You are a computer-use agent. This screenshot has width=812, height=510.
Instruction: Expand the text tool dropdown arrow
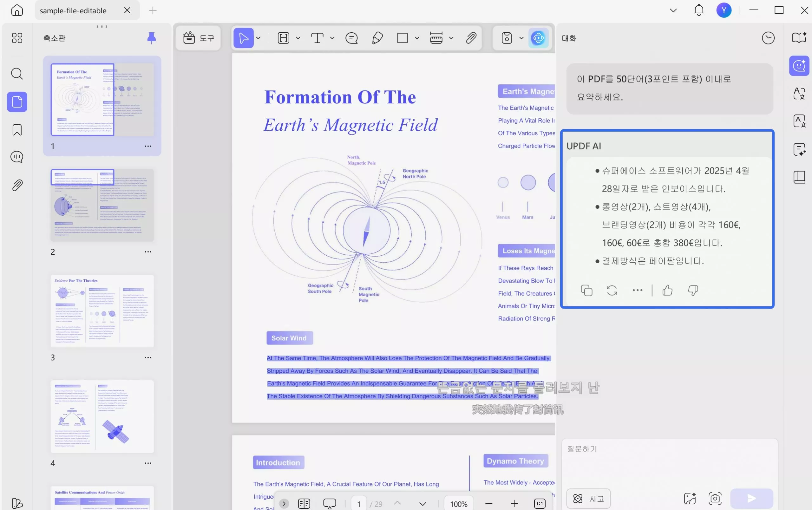click(x=332, y=38)
